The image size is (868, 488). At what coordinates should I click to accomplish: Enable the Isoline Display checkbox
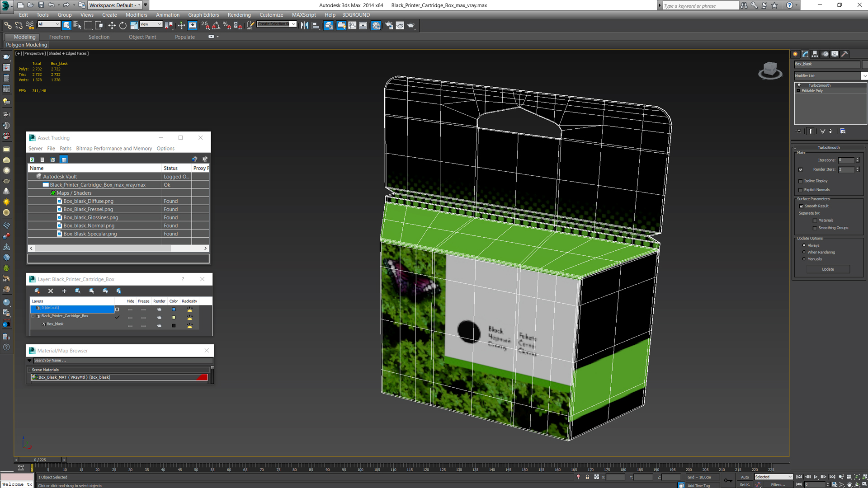(x=801, y=181)
